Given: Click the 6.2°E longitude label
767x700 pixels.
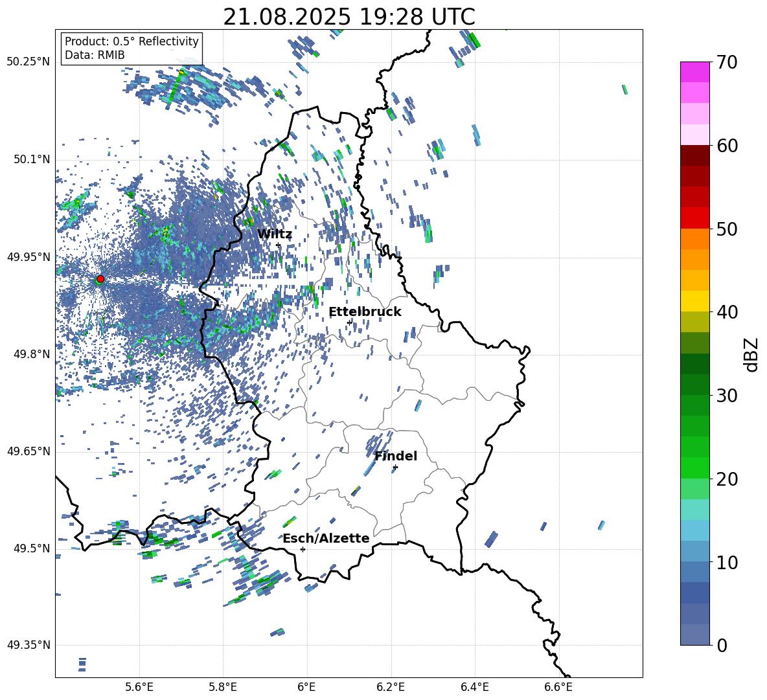Looking at the screenshot, I should point(391,687).
